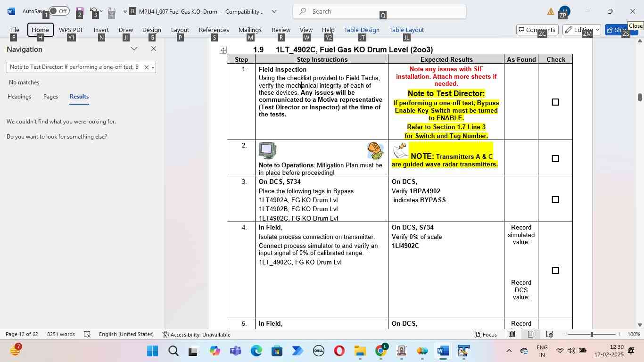Click the Share button
The width and height of the screenshot is (644, 362).
click(x=621, y=30)
